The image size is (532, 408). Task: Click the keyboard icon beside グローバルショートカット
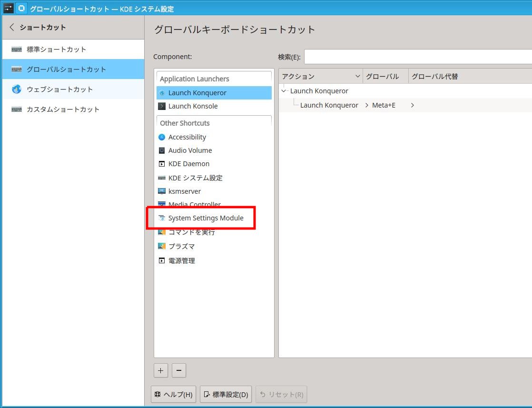point(16,69)
